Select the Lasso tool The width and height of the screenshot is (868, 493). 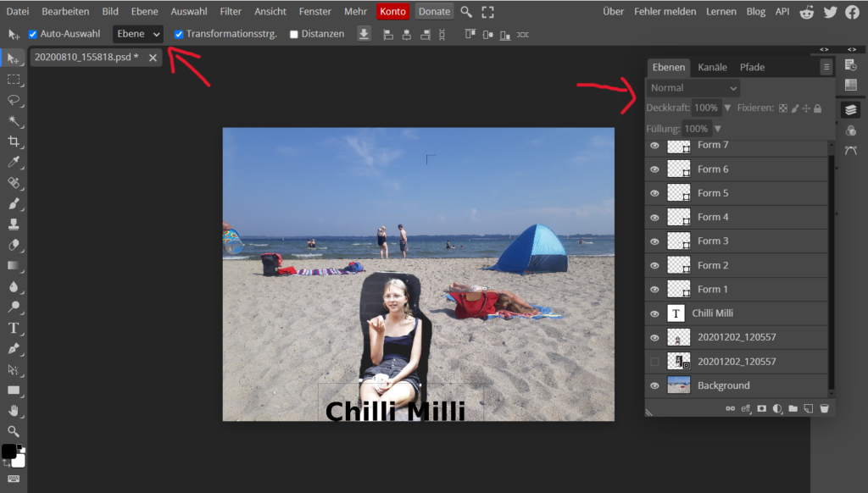point(14,100)
